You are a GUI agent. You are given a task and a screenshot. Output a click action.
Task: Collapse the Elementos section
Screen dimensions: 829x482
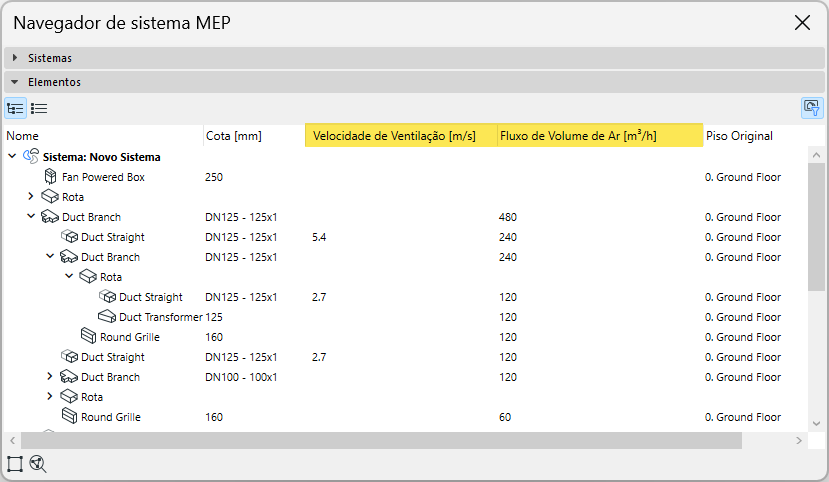(x=15, y=82)
